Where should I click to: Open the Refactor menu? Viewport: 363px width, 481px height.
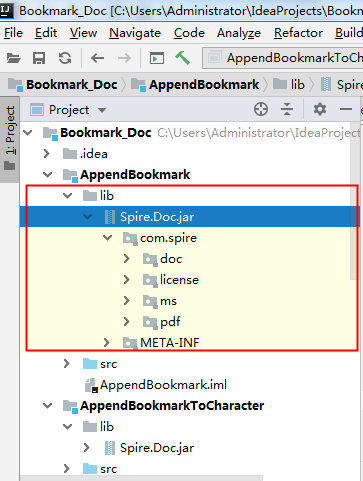pyautogui.click(x=298, y=33)
